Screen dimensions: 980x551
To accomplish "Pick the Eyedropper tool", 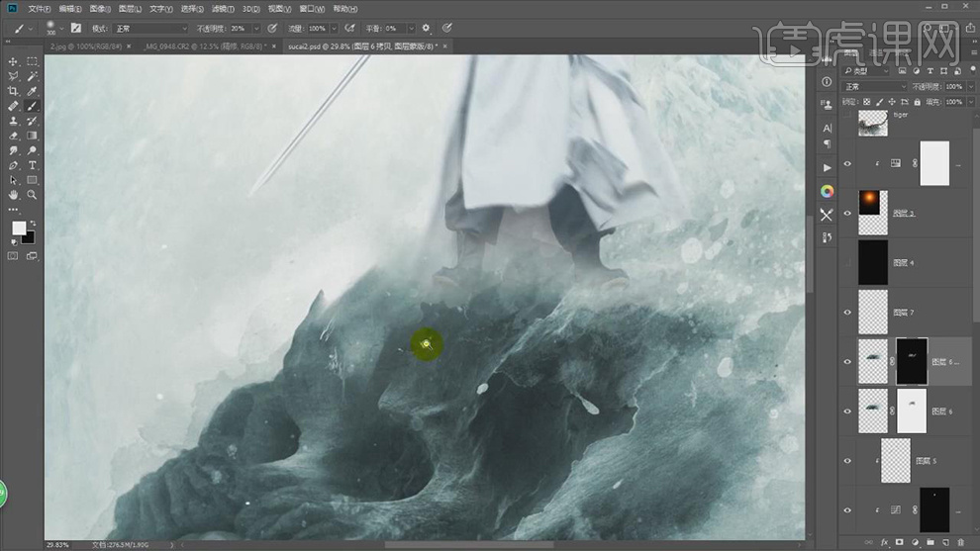I will tap(32, 91).
